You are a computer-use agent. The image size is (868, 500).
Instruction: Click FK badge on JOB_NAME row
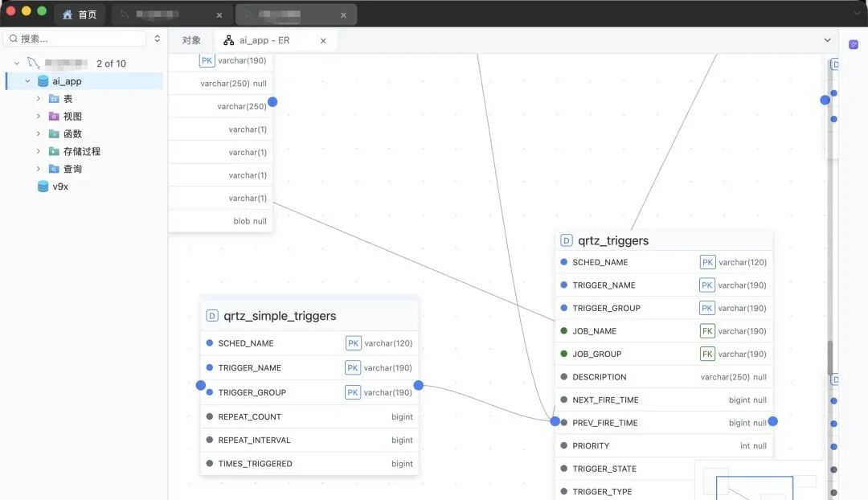[707, 331]
